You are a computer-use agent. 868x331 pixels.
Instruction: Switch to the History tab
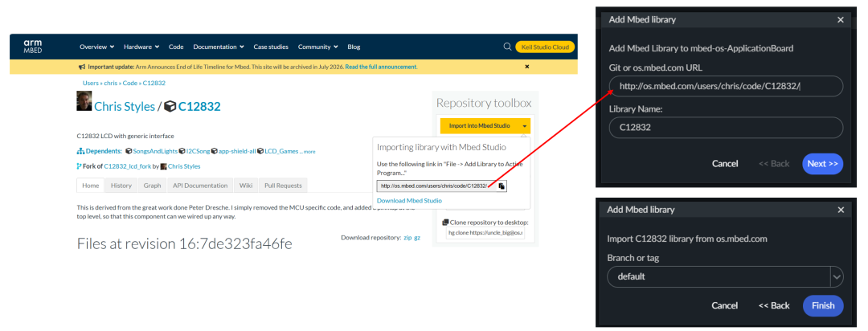pos(121,186)
